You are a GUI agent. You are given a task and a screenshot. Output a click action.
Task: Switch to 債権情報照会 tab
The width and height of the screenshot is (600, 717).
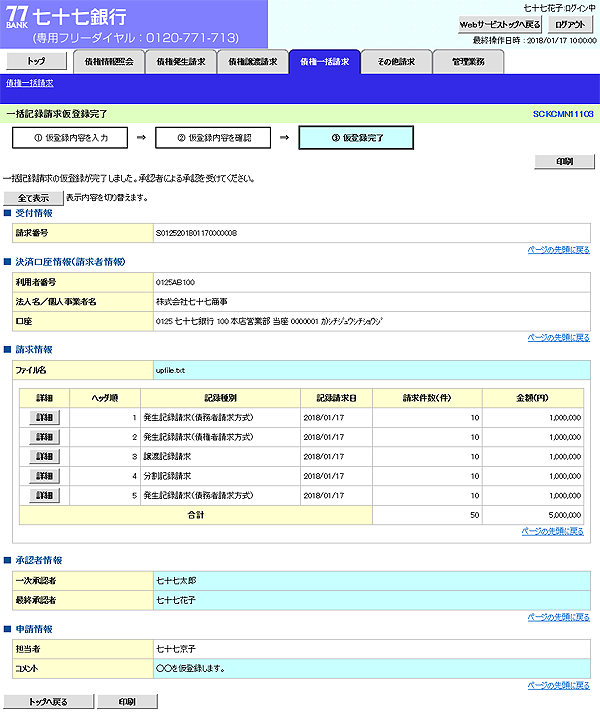(x=109, y=62)
